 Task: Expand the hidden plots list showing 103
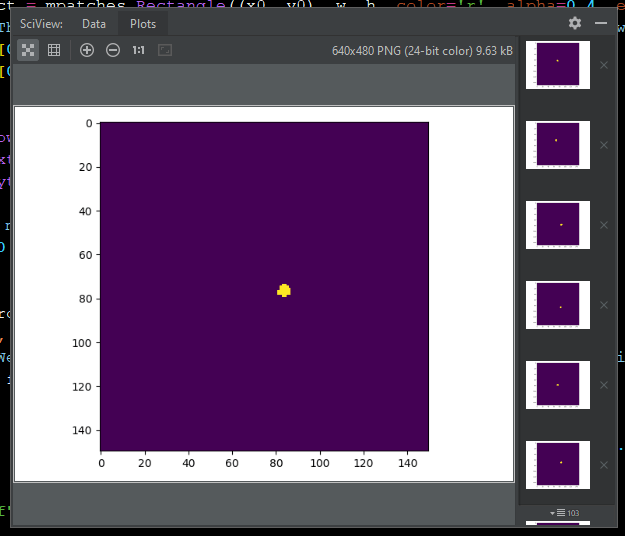564,513
